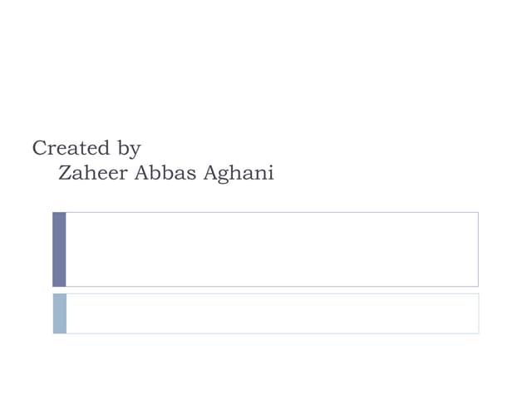
Task: Click the word "by" in the title
Action: 129,150
